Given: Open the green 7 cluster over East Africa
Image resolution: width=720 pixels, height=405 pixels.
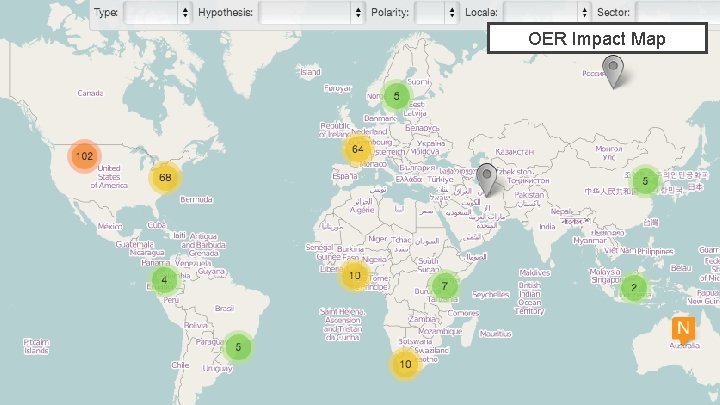Looking at the screenshot, I should coord(444,286).
